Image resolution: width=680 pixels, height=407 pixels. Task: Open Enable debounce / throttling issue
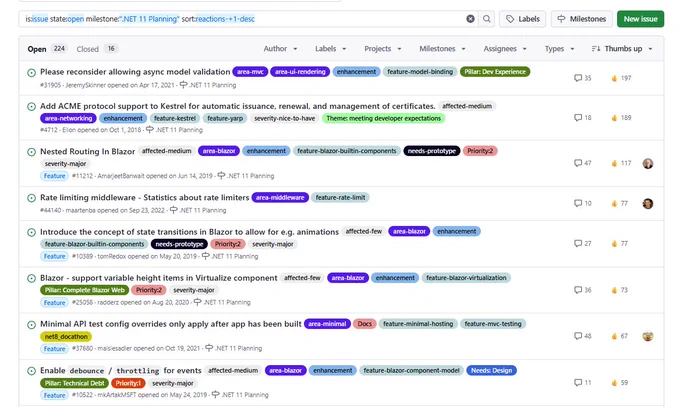(121, 371)
